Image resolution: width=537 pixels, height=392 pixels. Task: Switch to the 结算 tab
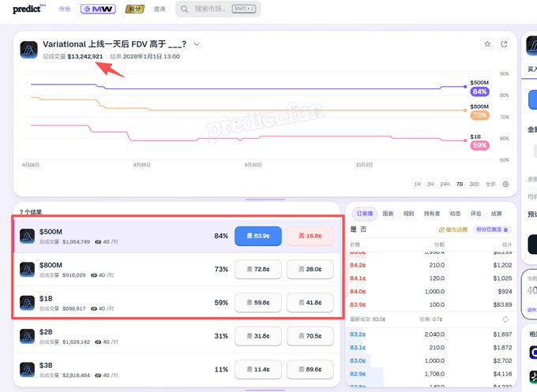coord(496,214)
